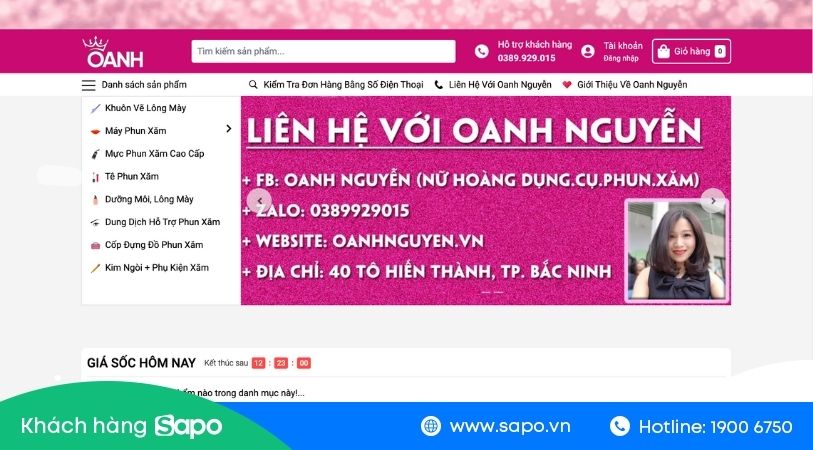Expand the Máy Phun Xăm submenu arrow

point(229,129)
